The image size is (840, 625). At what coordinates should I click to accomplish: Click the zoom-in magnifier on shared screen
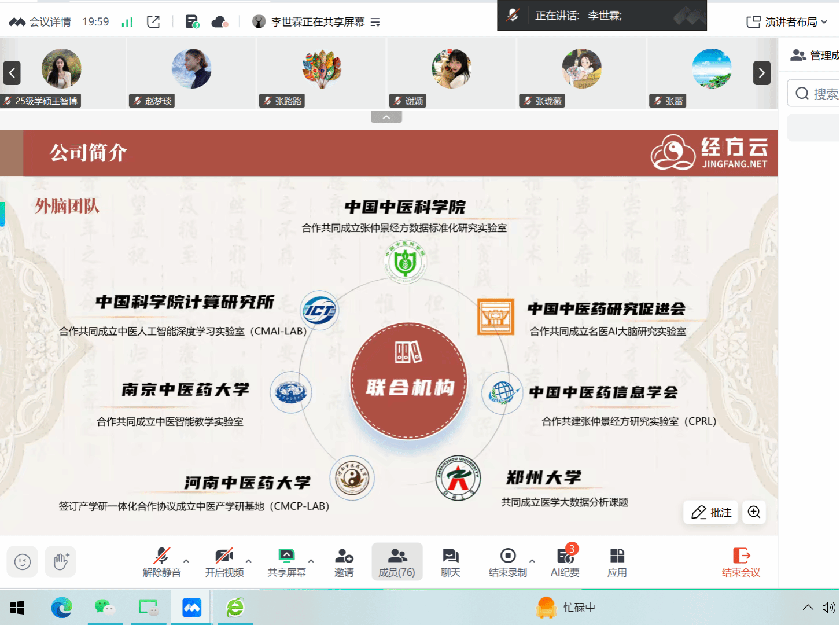754,512
